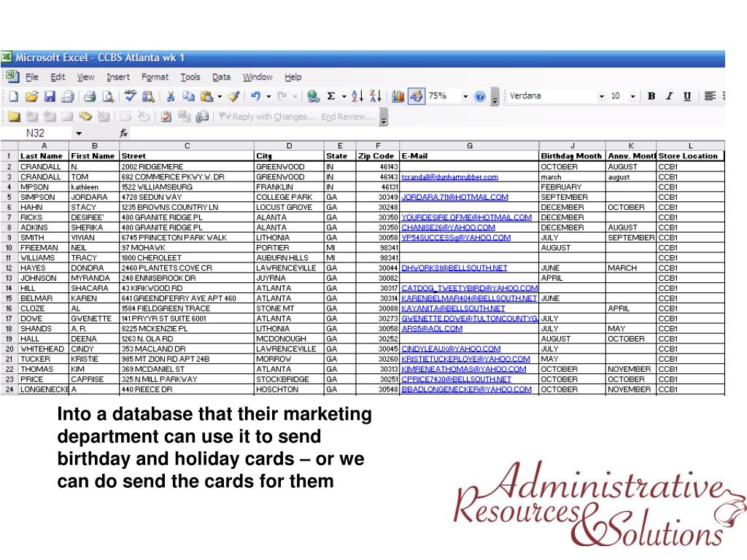Align text left
The image size is (747, 560).
tap(710, 97)
